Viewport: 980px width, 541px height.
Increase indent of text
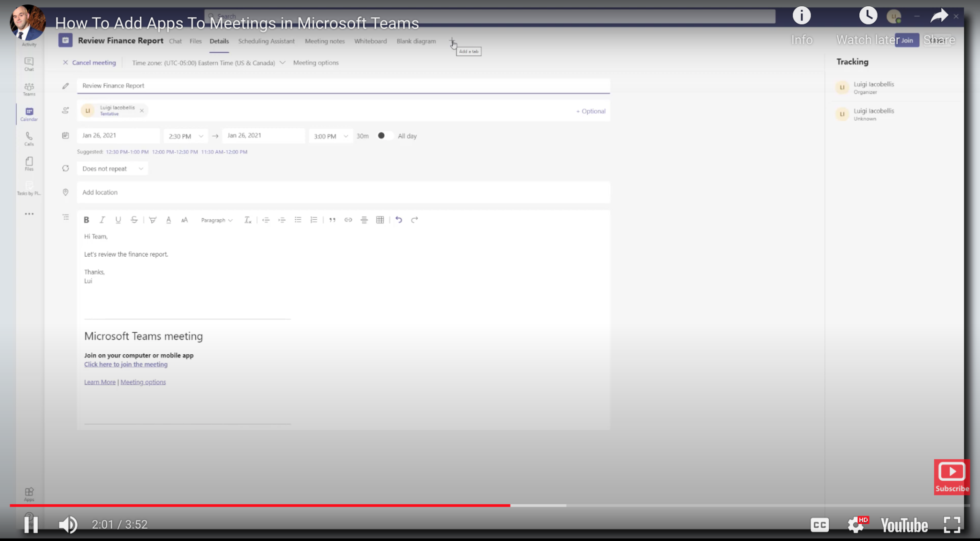tap(282, 220)
